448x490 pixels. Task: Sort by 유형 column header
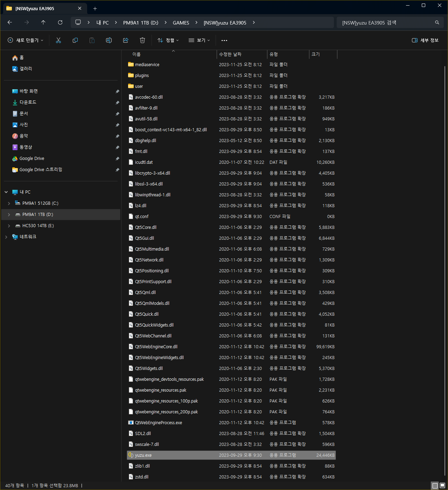(x=288, y=54)
